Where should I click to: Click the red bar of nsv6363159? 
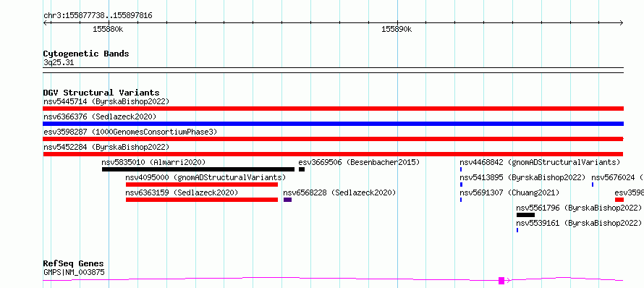pos(202,200)
